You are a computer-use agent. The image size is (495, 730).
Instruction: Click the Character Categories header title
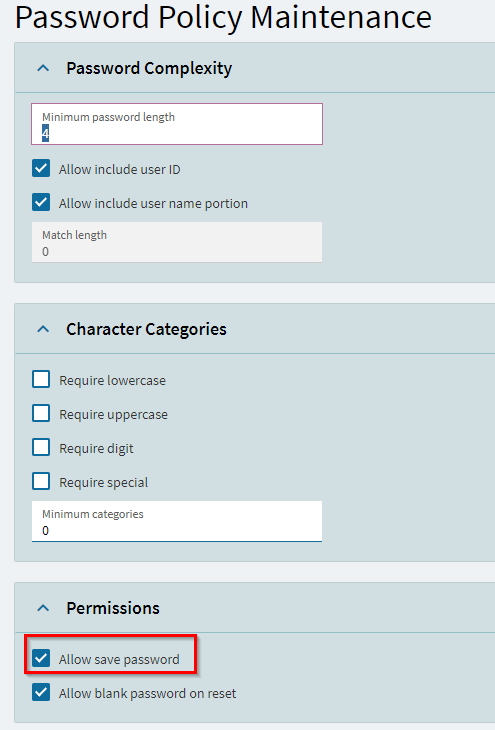coord(146,329)
